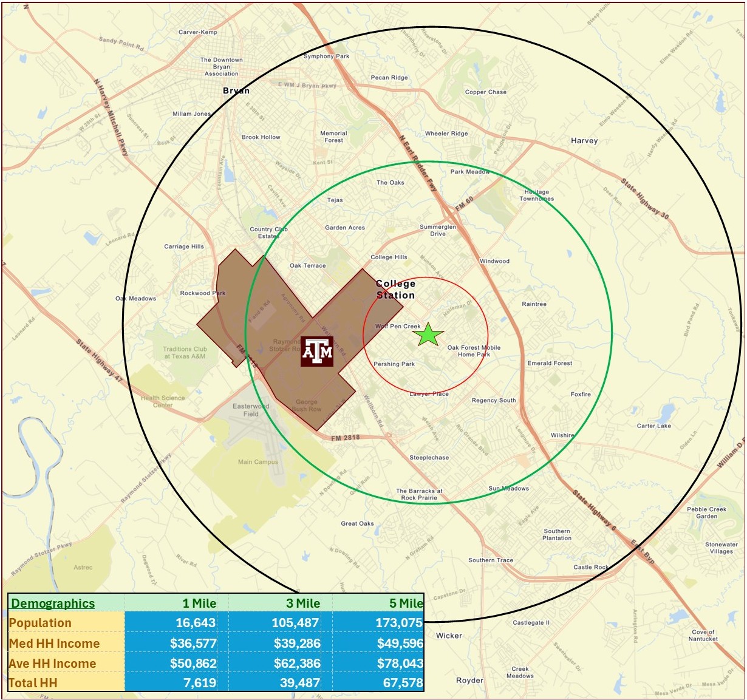The image size is (747, 700).
Task: Open the underlined Demographics heading
Action: (53, 603)
